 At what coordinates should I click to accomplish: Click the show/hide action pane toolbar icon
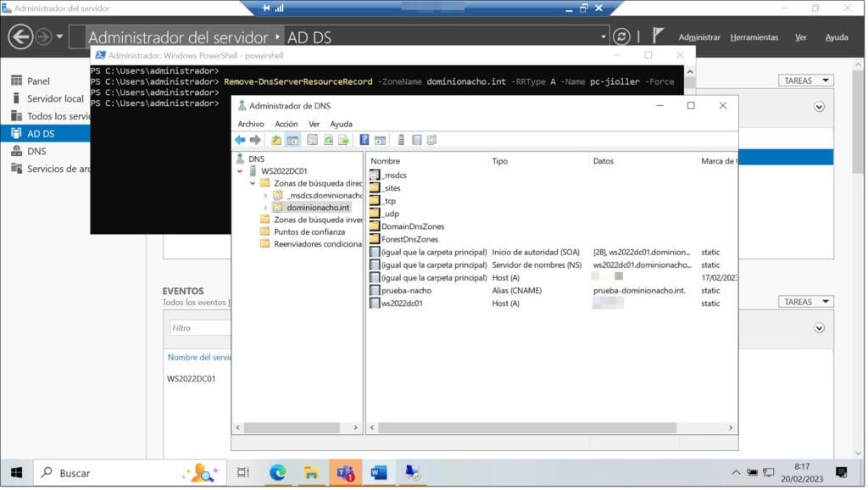coord(381,140)
